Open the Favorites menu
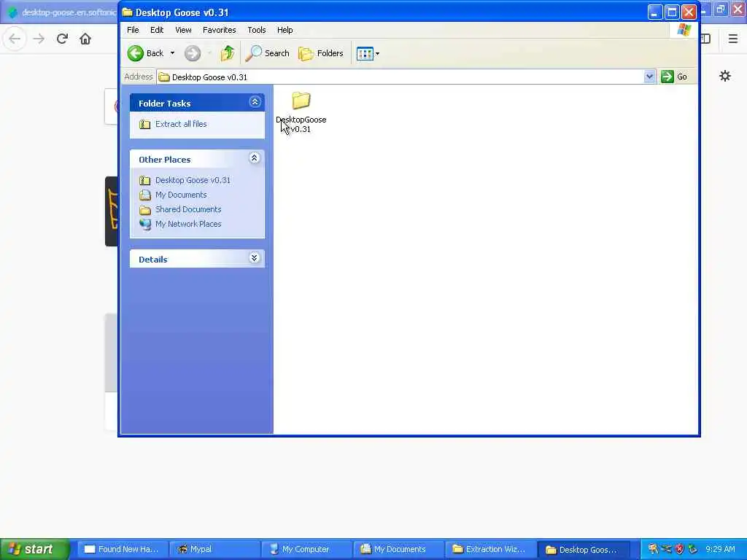This screenshot has width=747, height=560. [x=219, y=30]
